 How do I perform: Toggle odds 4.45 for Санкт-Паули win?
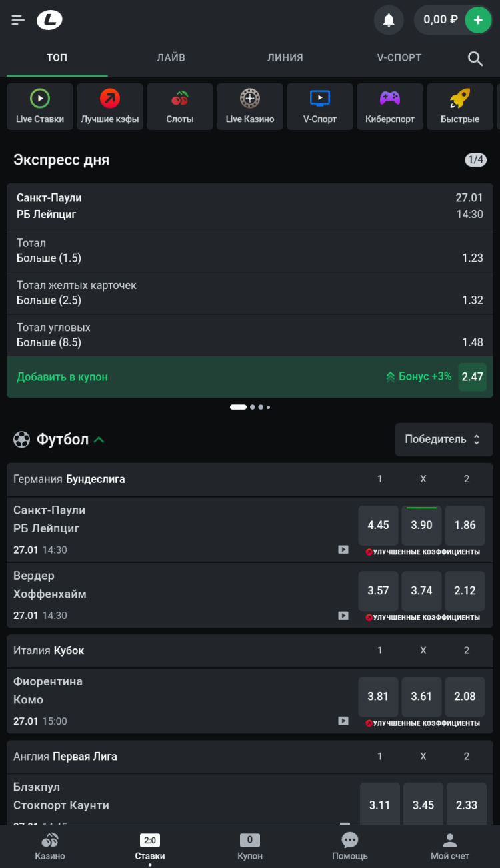(378, 525)
